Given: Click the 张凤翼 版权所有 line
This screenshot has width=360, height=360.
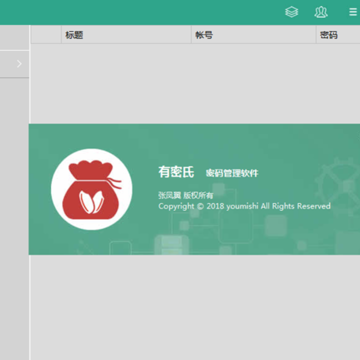Looking at the screenshot, I should pyautogui.click(x=186, y=196).
